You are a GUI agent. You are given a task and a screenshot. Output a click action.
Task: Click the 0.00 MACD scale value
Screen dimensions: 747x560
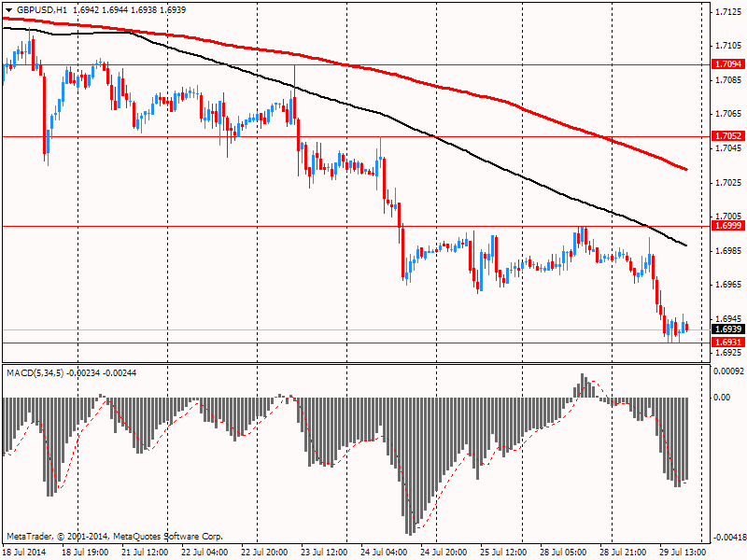click(x=723, y=398)
